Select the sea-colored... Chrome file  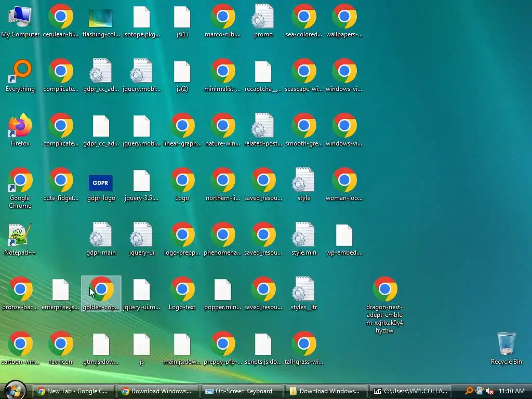(x=303, y=21)
